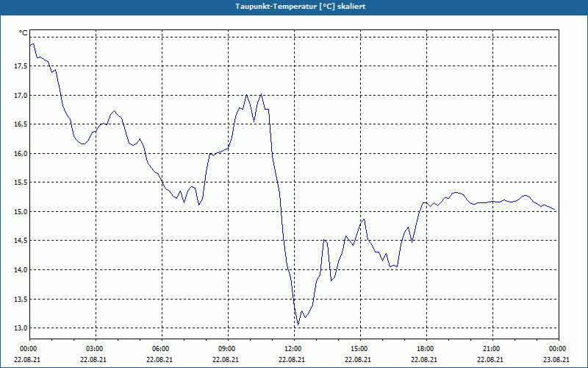Click the 15,5 y-axis label
This screenshot has height=368, width=588.
[x=21, y=183]
